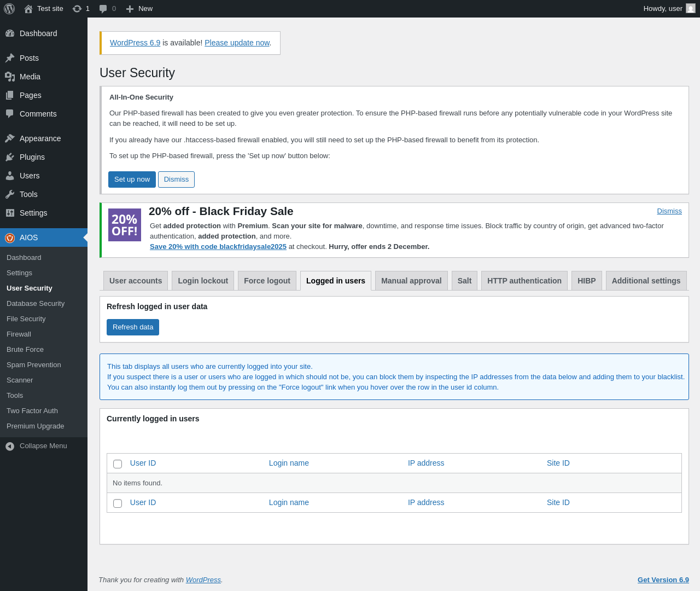Click the Dashboard gauge icon in the sidebar
700x591 pixels.
(x=10, y=33)
